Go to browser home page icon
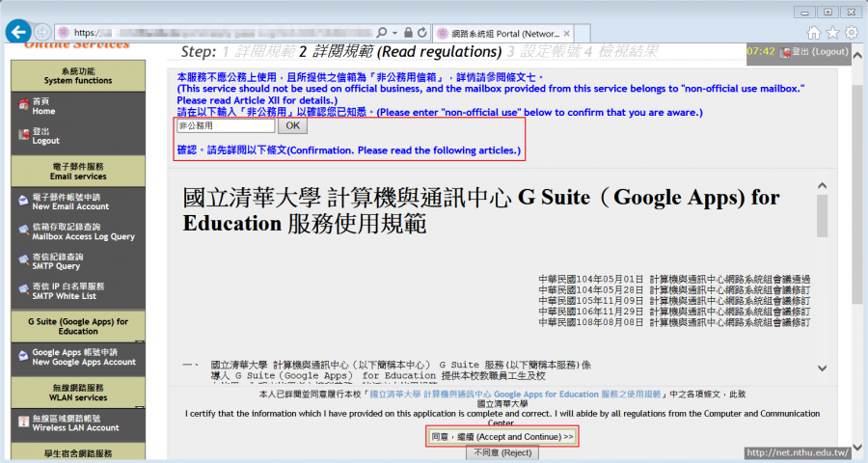The width and height of the screenshot is (868, 463). [x=813, y=32]
